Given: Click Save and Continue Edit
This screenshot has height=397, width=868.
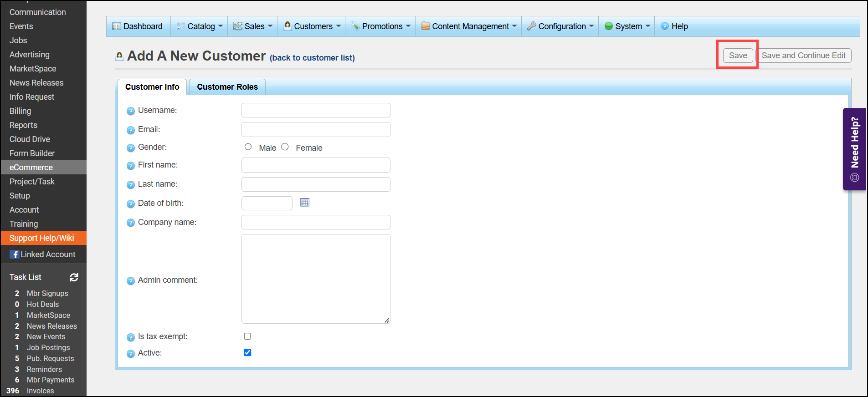Looking at the screenshot, I should (x=804, y=56).
